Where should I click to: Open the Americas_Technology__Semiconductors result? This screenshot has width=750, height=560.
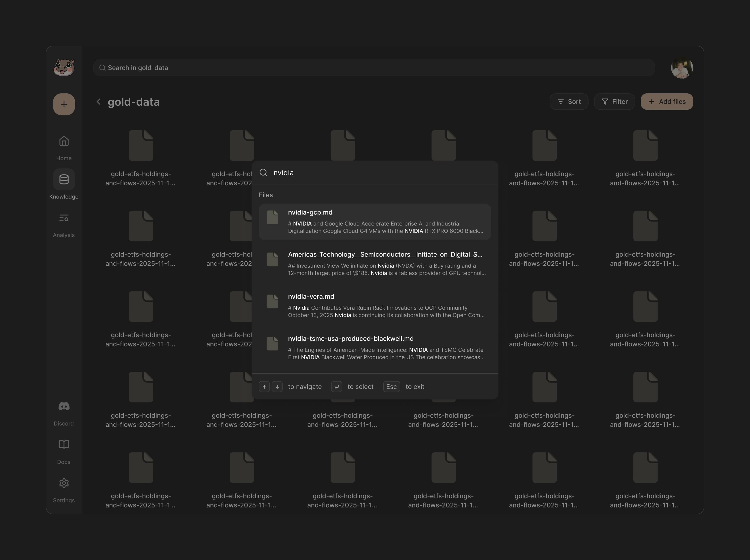(x=375, y=264)
